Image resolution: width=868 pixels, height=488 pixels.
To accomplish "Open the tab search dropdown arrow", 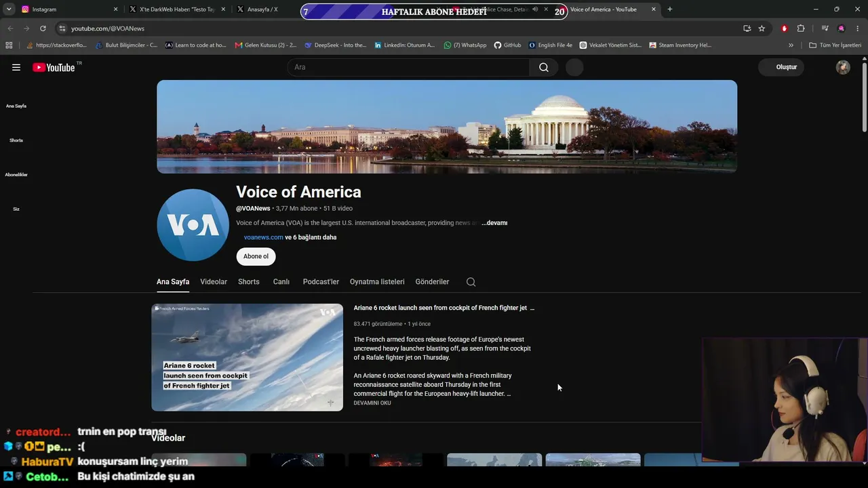I will (9, 9).
